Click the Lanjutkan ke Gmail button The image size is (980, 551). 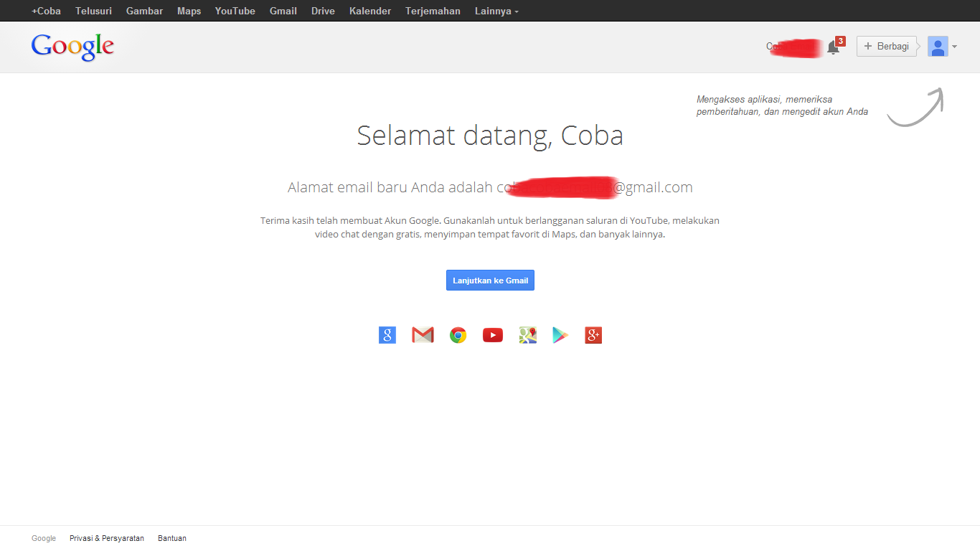click(490, 281)
